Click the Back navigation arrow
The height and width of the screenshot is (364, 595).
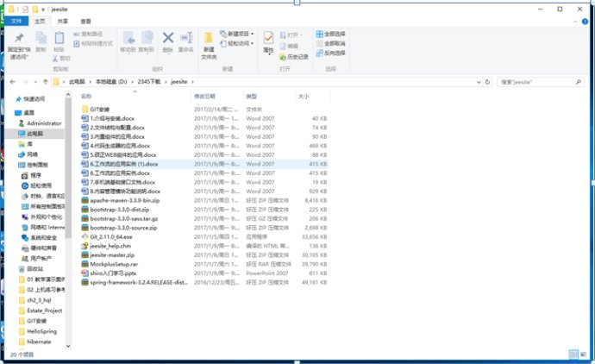[13, 82]
